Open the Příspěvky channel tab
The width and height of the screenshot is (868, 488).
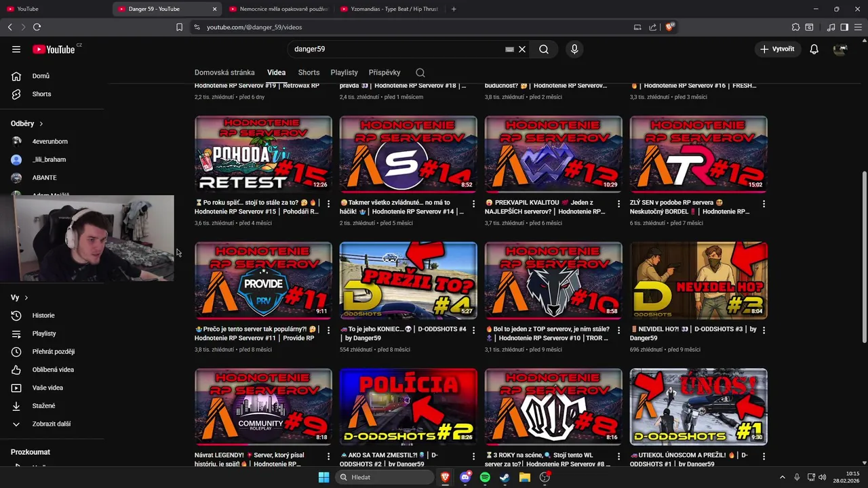tap(384, 73)
